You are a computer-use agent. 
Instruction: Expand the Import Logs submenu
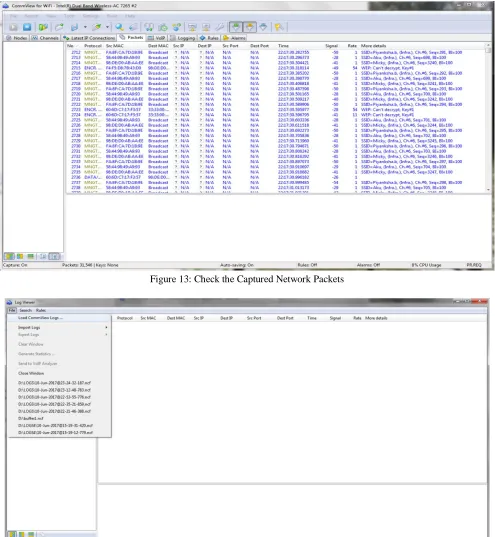click(x=59, y=327)
